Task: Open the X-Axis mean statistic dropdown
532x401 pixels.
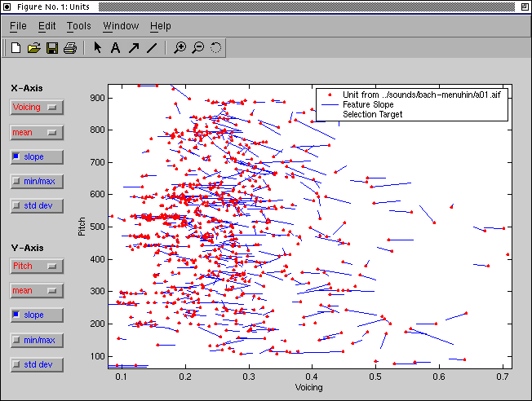Action: point(37,133)
